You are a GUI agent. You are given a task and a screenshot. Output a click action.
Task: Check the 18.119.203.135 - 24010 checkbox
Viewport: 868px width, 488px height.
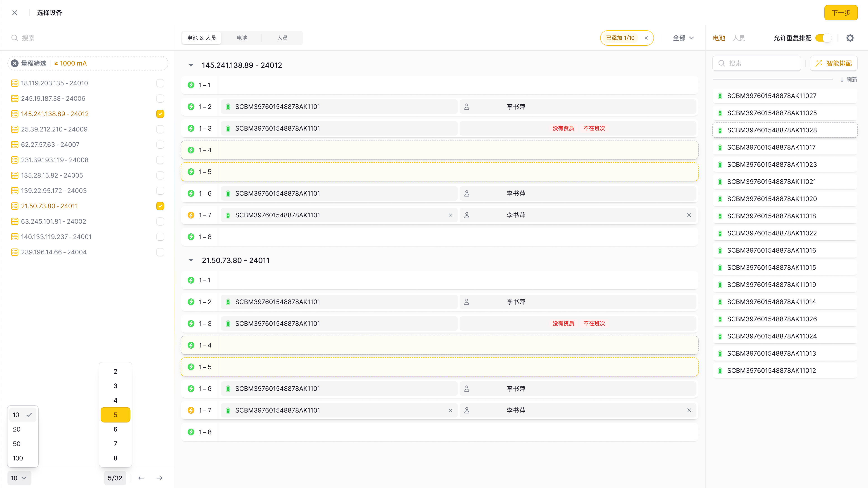[160, 83]
